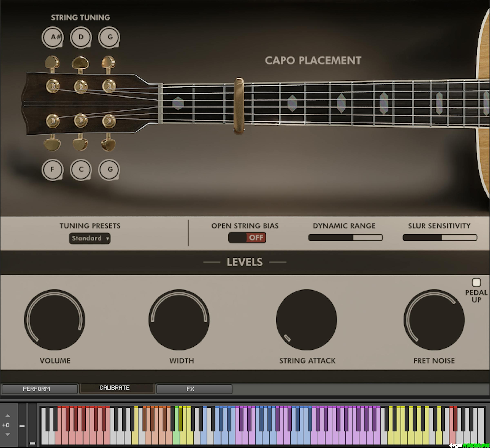
Task: Select the G tuning button in the bottom row
Action: 109,170
